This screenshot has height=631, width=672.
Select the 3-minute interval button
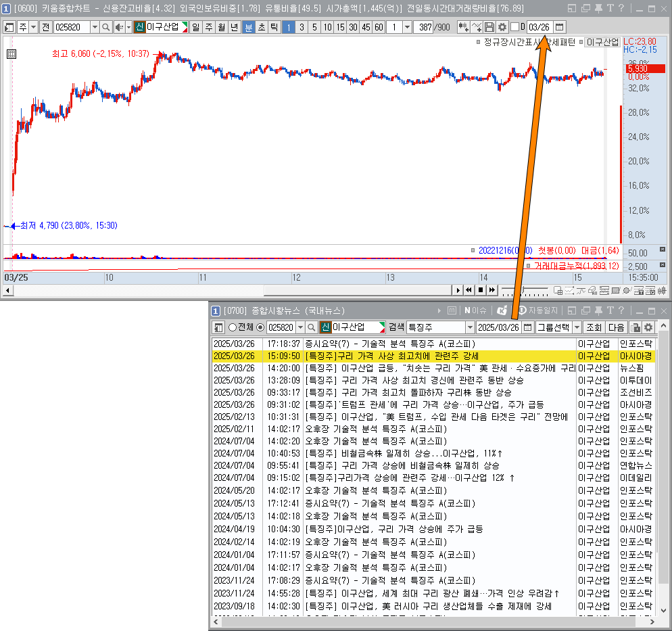pos(302,27)
